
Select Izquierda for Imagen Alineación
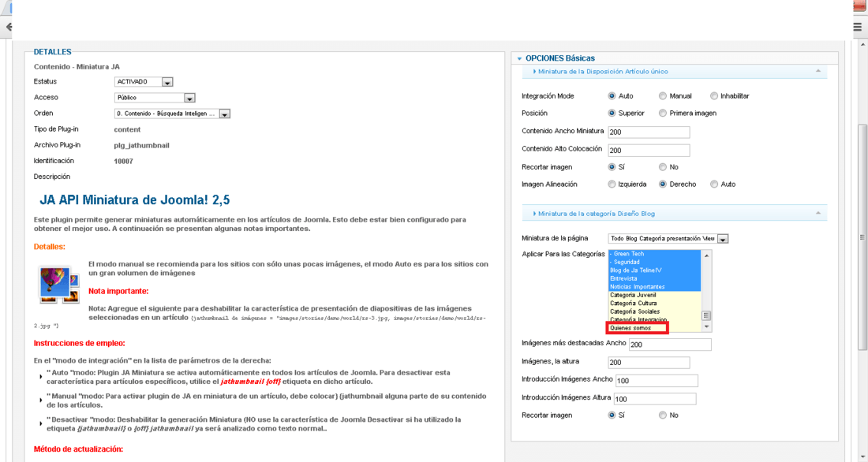click(x=612, y=184)
